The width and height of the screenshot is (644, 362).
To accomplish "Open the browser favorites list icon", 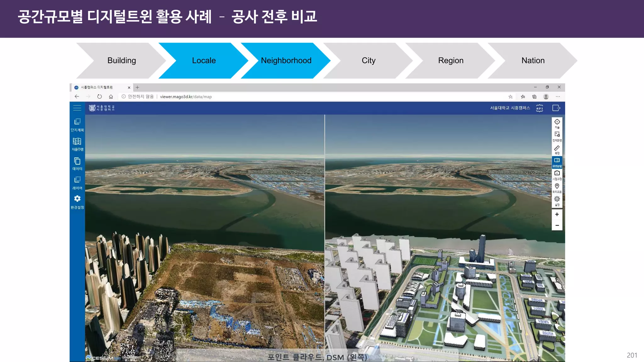I will click(523, 97).
